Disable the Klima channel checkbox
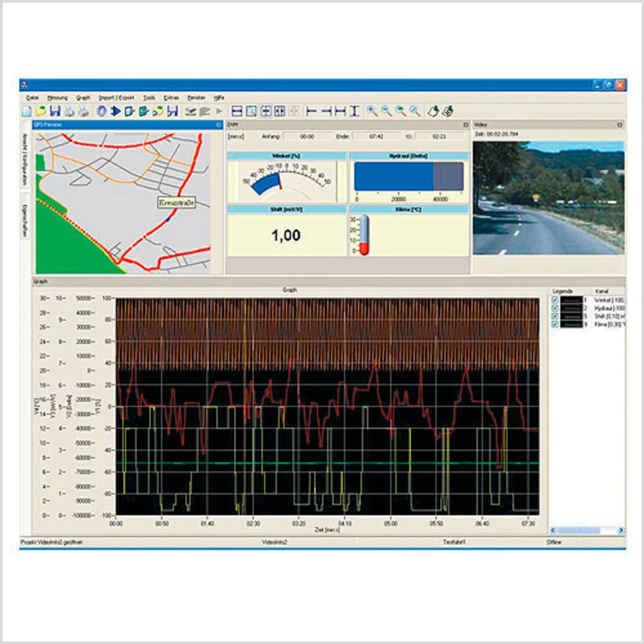This screenshot has width=644, height=644. click(x=555, y=325)
